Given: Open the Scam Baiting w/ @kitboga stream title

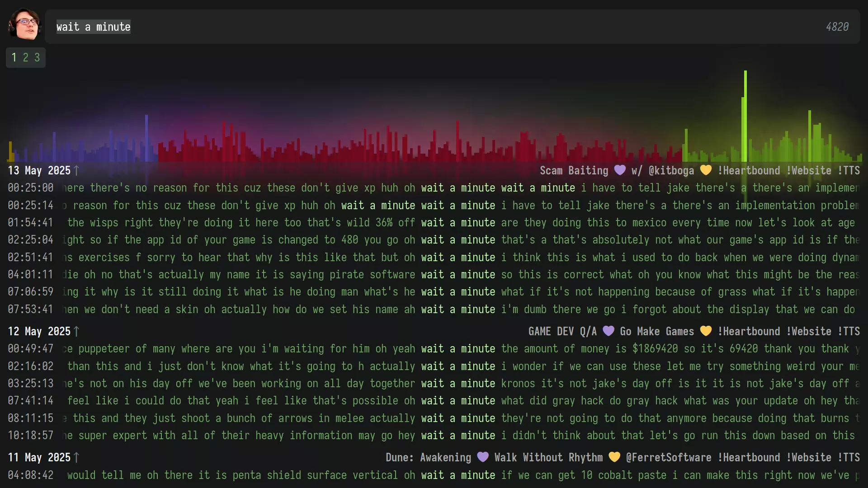Looking at the screenshot, I should pos(700,170).
